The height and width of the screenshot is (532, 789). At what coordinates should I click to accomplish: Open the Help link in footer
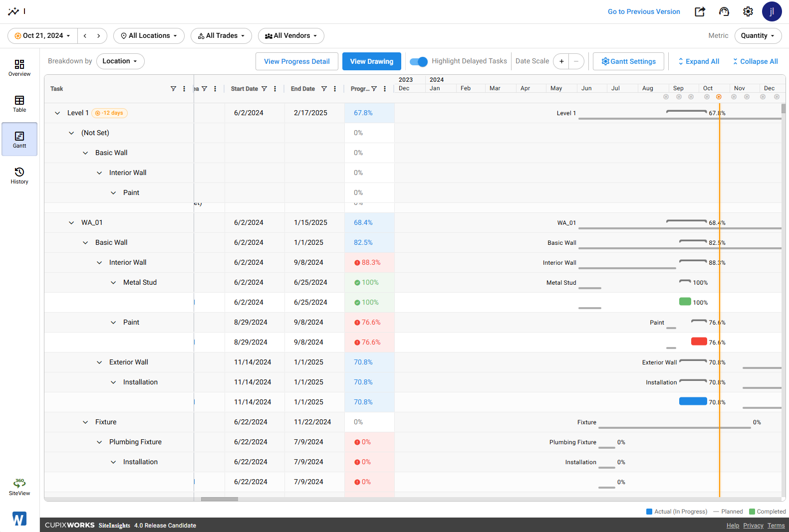(x=733, y=526)
